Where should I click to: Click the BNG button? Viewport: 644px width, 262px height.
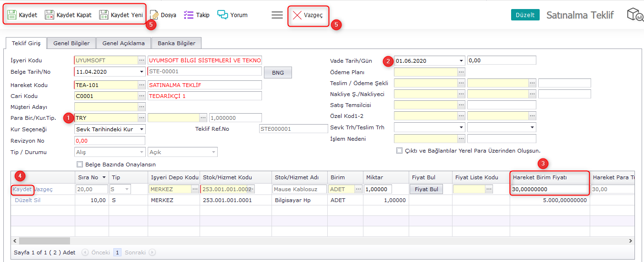pos(278,72)
